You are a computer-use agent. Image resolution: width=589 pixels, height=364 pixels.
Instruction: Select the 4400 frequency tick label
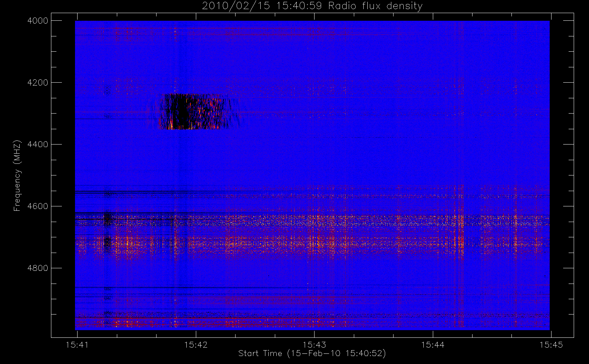[x=38, y=145]
